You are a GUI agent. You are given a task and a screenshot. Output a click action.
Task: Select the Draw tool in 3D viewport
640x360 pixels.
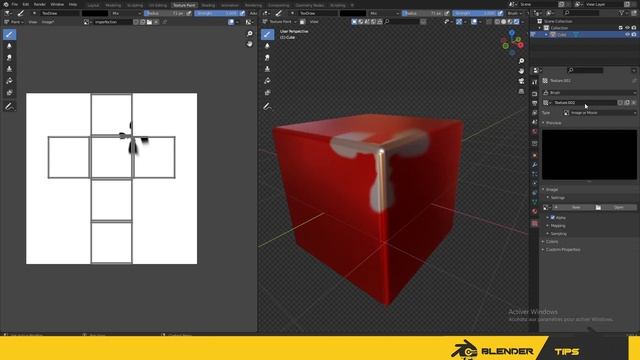point(267,34)
